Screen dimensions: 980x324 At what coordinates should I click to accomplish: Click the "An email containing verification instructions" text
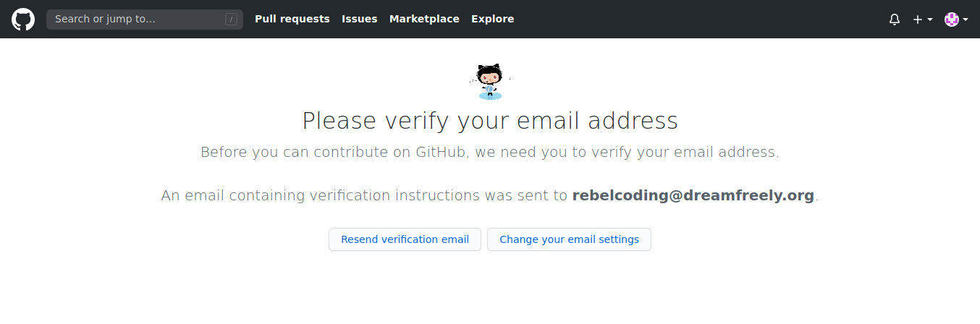coord(366,195)
